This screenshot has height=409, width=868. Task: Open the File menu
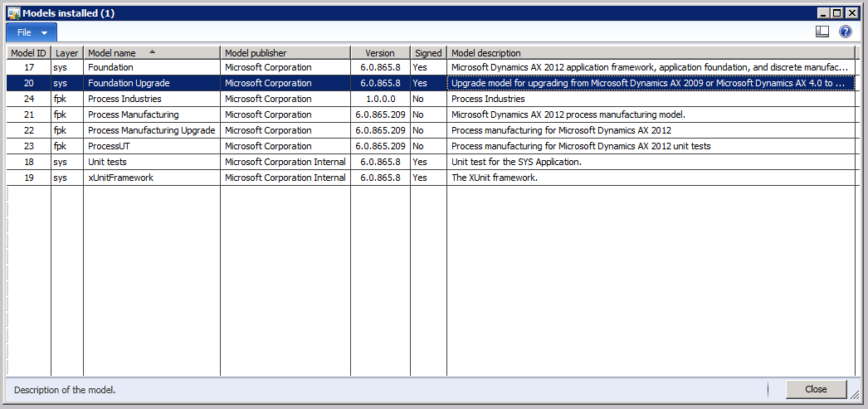click(x=32, y=32)
